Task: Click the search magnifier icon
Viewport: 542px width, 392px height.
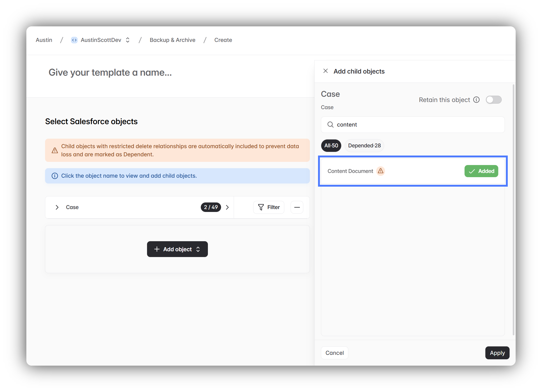Action: 330,124
